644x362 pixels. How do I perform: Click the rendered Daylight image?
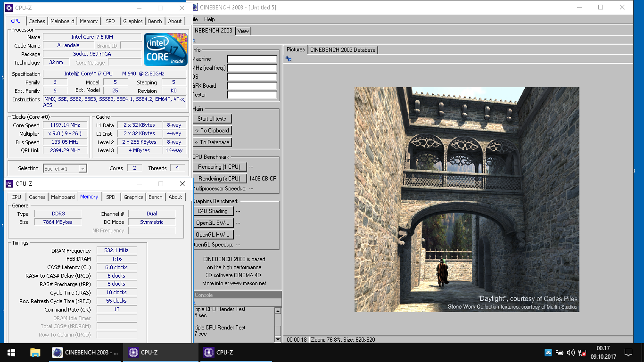pos(467,199)
